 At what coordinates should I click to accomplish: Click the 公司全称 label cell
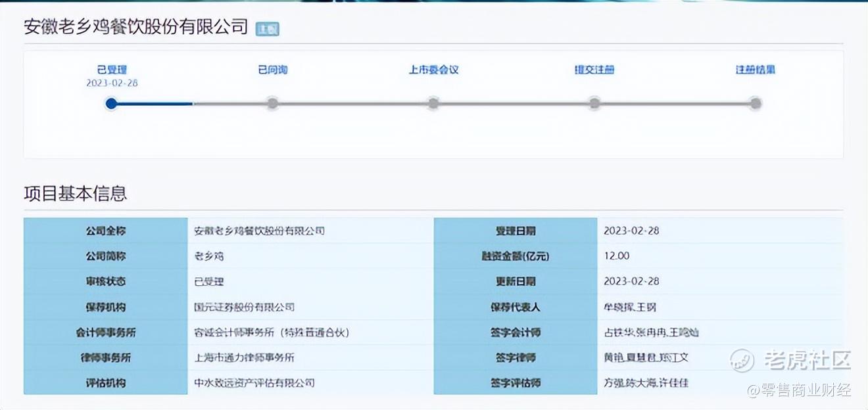click(106, 231)
